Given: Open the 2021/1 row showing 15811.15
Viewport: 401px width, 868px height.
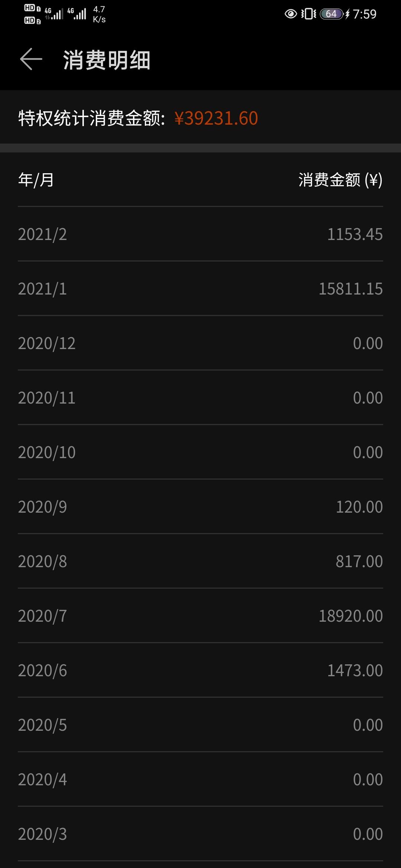Looking at the screenshot, I should pyautogui.click(x=200, y=289).
